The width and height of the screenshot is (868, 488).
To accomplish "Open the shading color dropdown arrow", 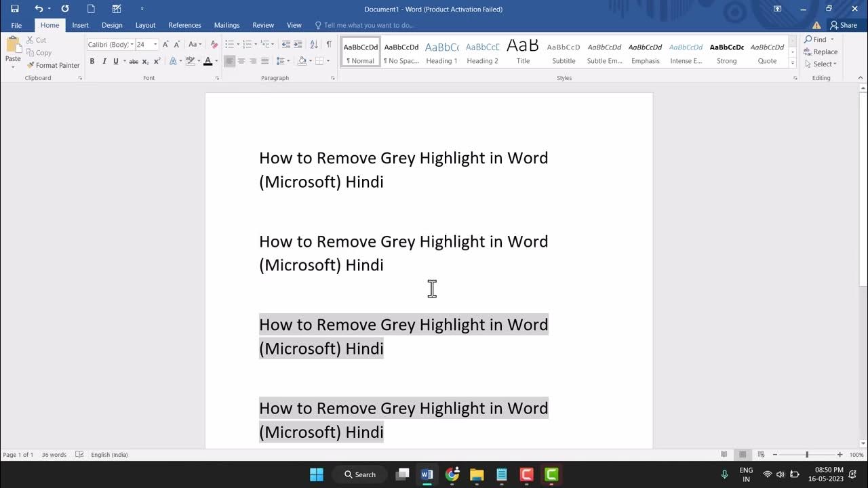I will (x=310, y=61).
